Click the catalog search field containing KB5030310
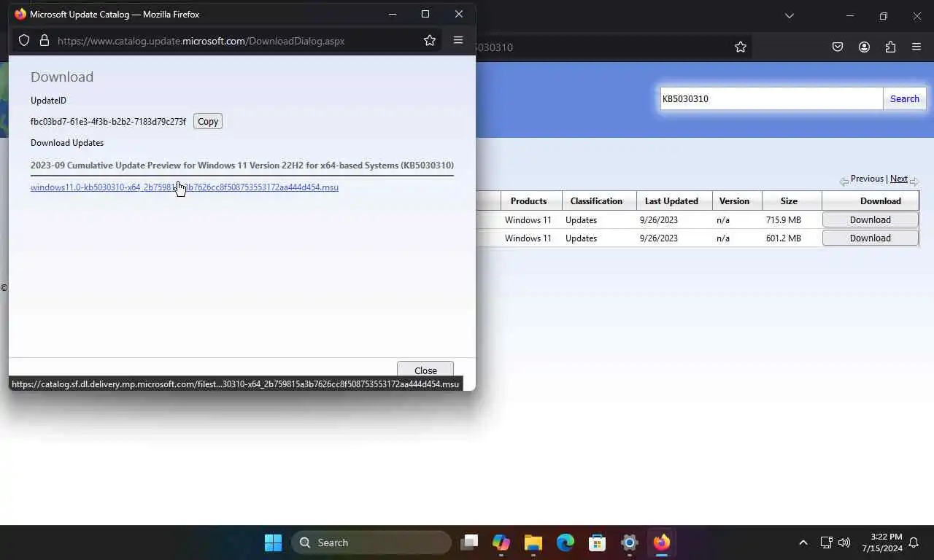934x560 pixels. tap(771, 98)
